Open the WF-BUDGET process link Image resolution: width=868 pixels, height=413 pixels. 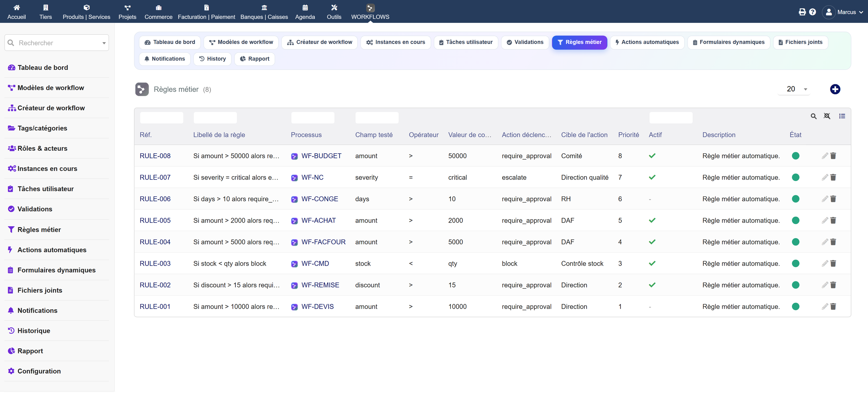pos(321,156)
